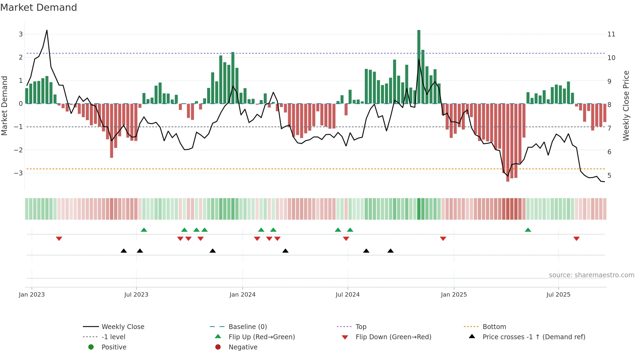This screenshot has width=644, height=362.
Task: Click the peak of the price line near 11
Action: pos(47,30)
